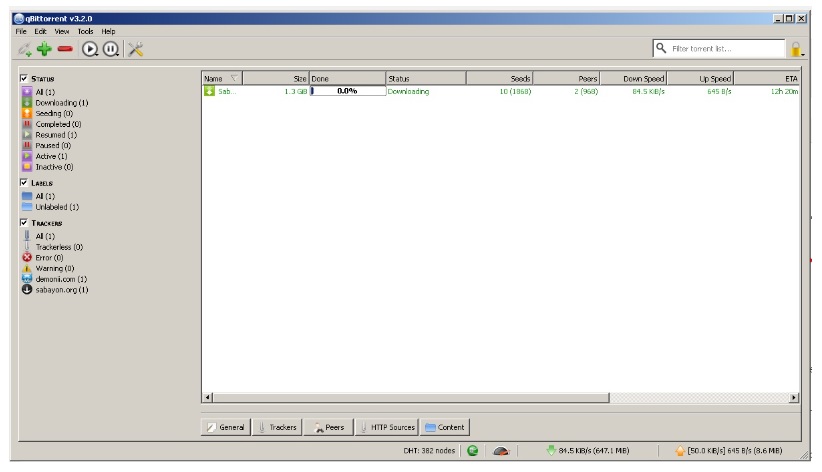Click the red Error (0) tracker icon

coord(27,258)
